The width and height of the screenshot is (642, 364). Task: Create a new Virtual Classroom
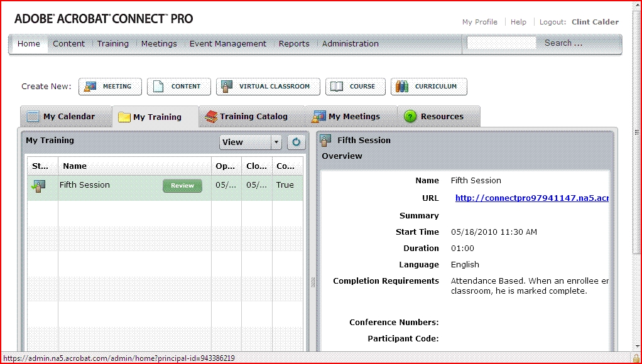(x=268, y=87)
